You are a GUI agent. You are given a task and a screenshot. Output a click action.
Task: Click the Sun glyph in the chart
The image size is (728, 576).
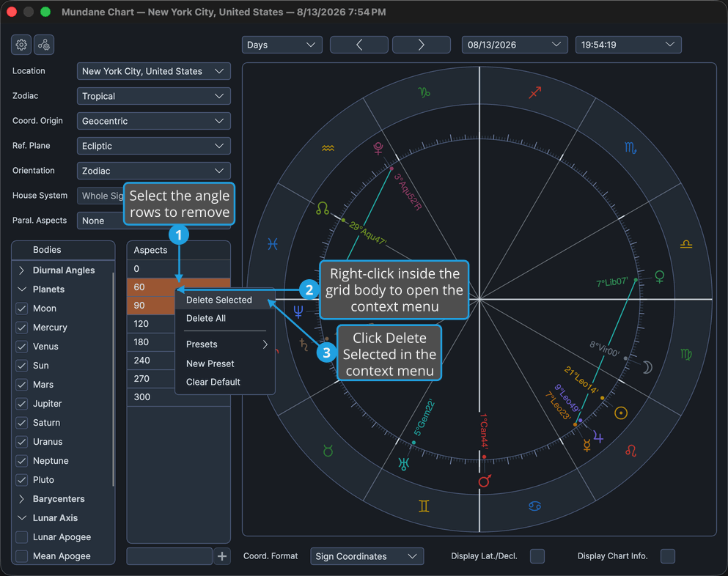[621, 413]
